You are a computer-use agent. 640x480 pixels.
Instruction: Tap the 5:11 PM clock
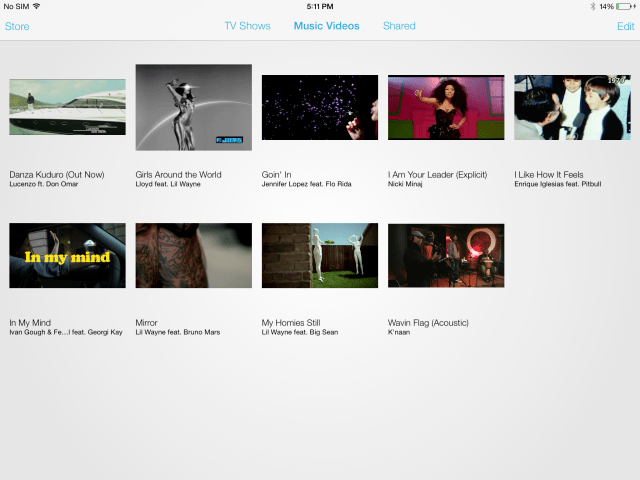(x=320, y=7)
